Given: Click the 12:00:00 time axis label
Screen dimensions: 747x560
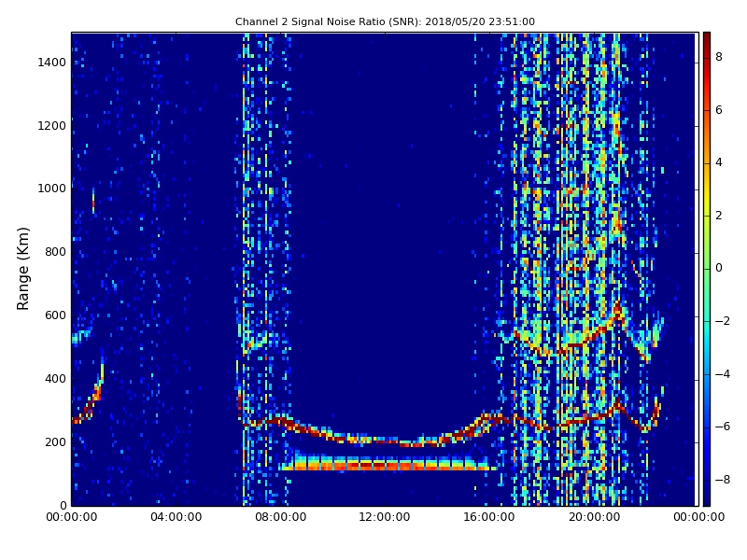Looking at the screenshot, I should pos(385,517).
